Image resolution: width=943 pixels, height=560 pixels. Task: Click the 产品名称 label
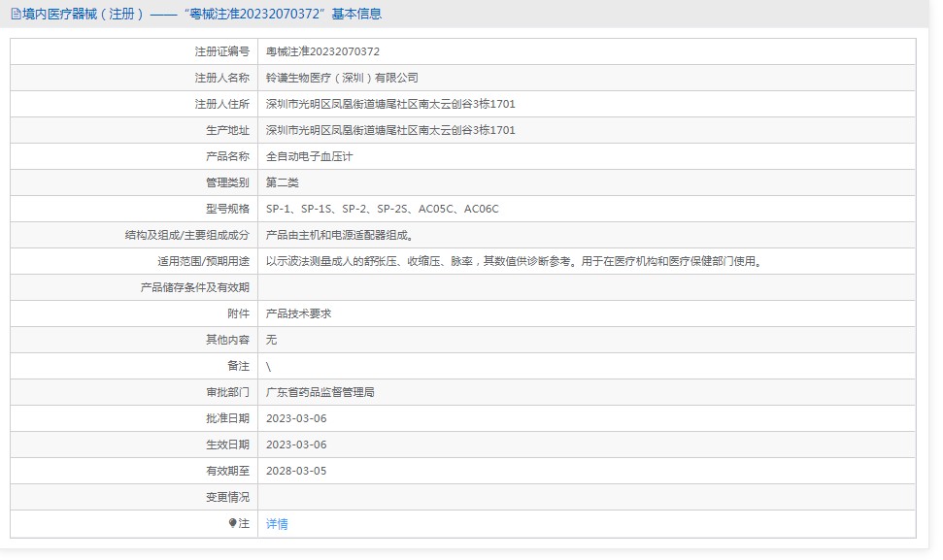[227, 156]
